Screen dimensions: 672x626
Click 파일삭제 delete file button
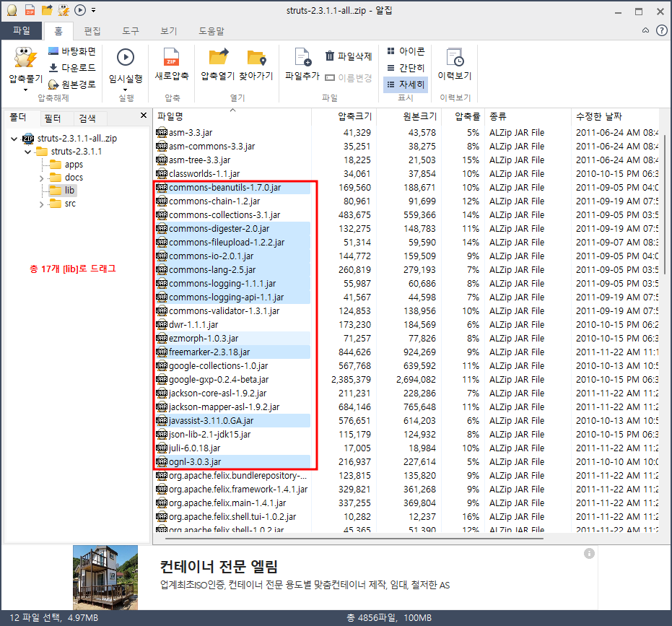coord(349,56)
